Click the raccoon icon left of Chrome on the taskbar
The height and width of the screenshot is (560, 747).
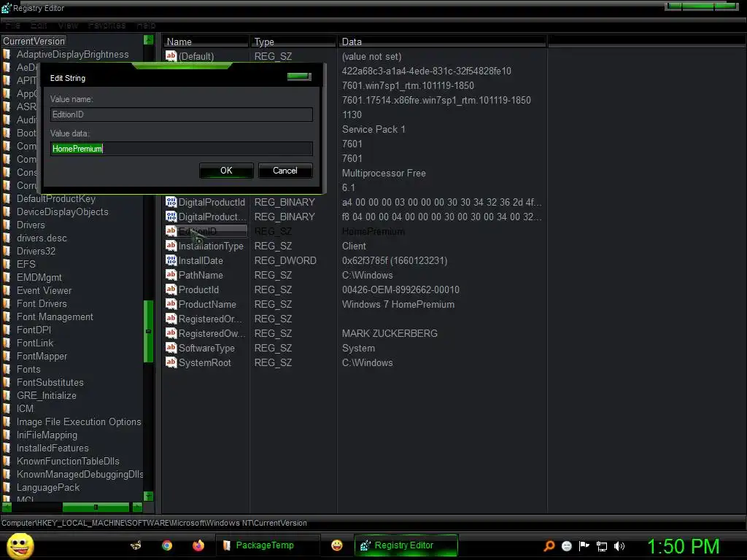136,545
